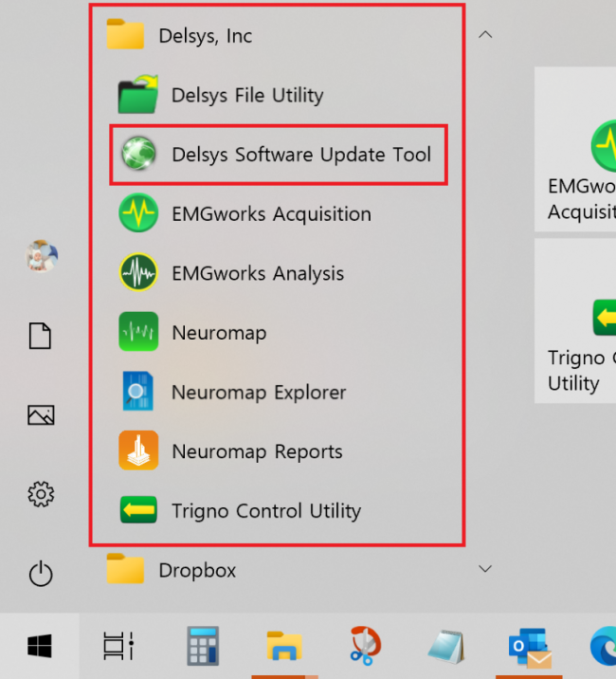Expand the Dropbox folder chevron
Viewport: 616px width, 679px height.
[485, 569]
